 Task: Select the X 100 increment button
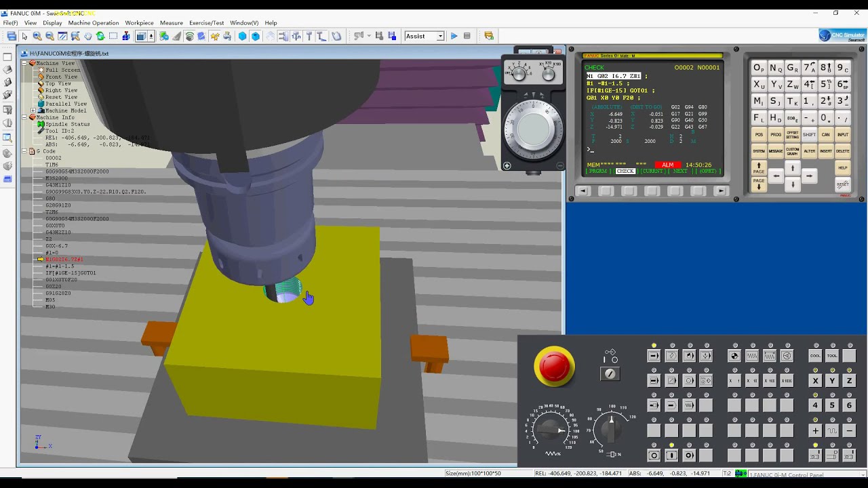[x=769, y=381]
